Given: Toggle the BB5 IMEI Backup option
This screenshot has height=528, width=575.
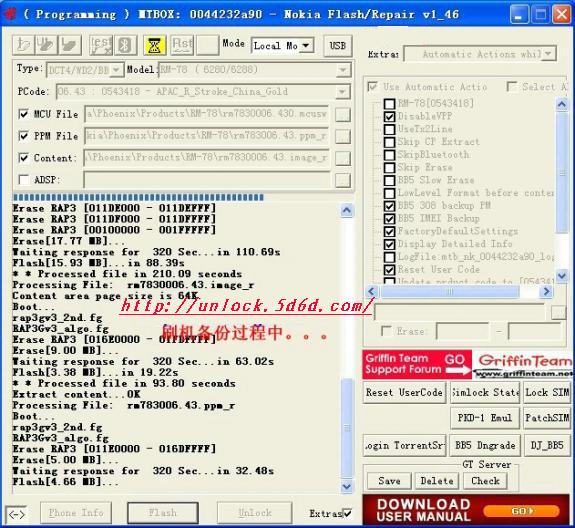Looking at the screenshot, I should [389, 219].
